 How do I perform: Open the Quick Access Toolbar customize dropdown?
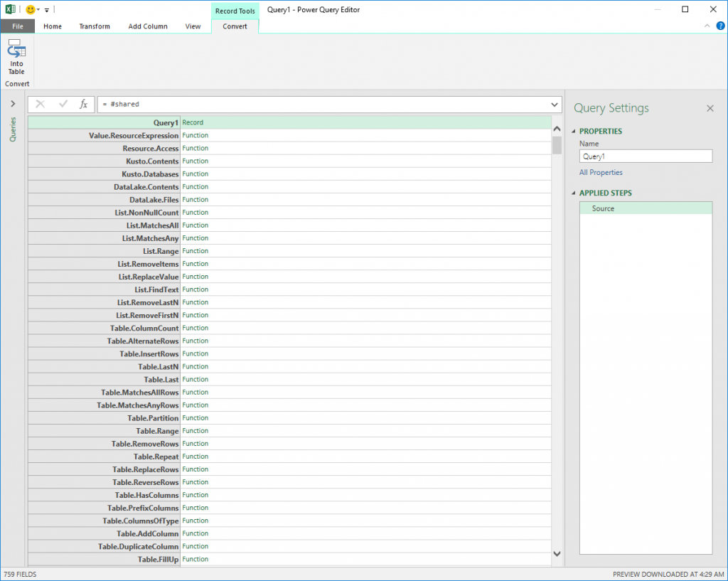[47, 9]
